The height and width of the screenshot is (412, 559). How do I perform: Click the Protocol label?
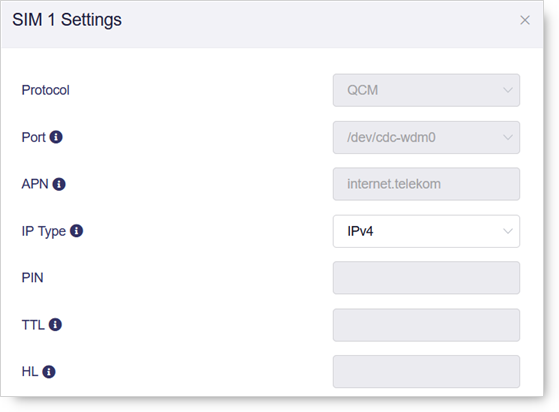46,90
